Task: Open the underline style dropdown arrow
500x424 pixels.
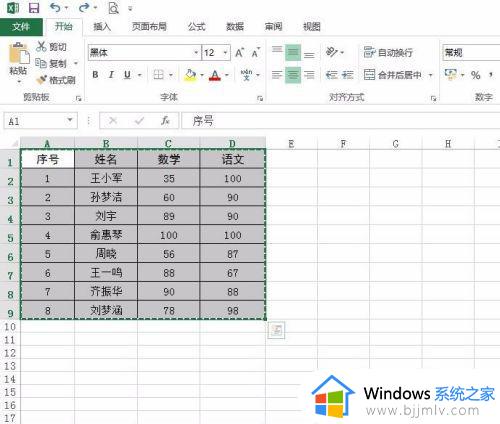Action: (140, 75)
